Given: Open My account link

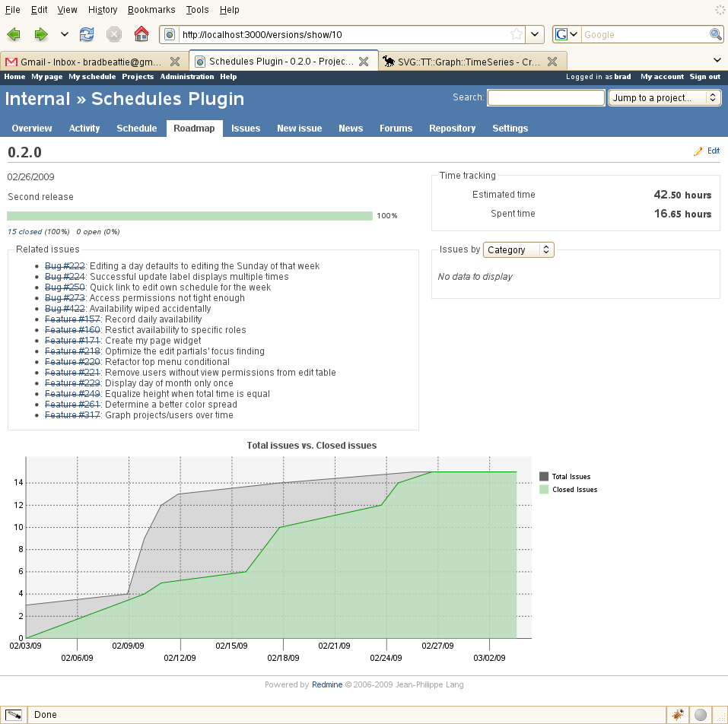Looking at the screenshot, I should point(662,77).
